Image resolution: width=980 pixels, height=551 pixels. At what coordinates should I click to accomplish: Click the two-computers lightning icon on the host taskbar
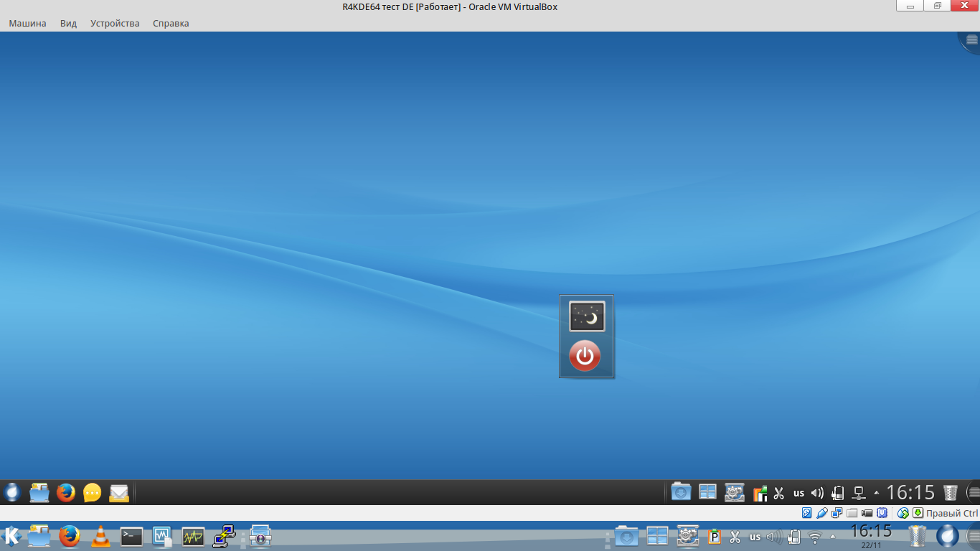click(x=225, y=536)
